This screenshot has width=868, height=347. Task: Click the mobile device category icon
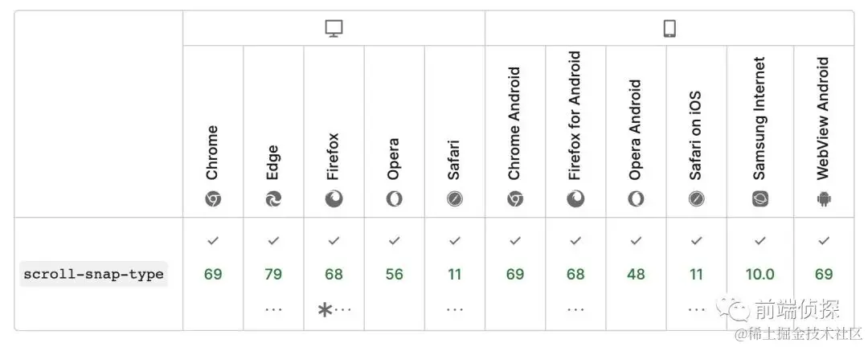click(669, 29)
